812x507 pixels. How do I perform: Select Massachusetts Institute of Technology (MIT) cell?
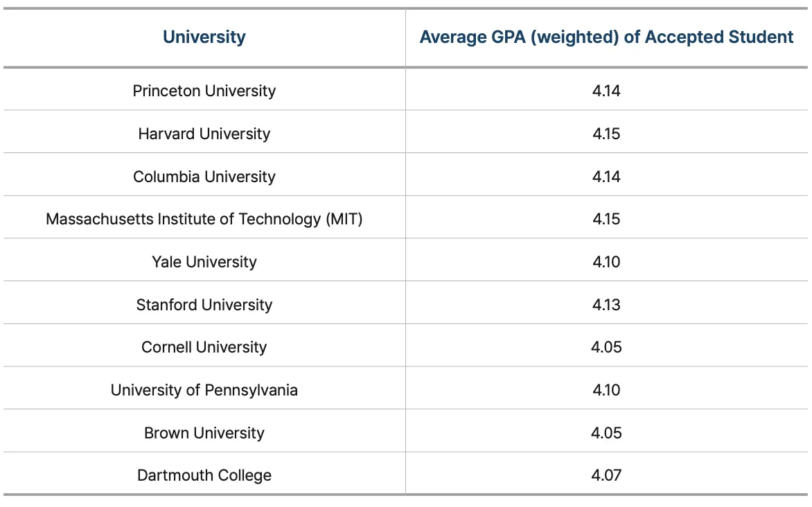204,220
